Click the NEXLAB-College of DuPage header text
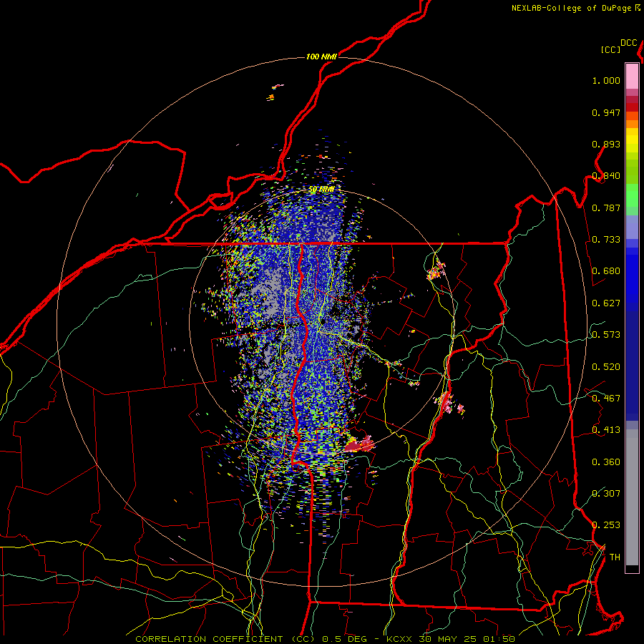 575,8
